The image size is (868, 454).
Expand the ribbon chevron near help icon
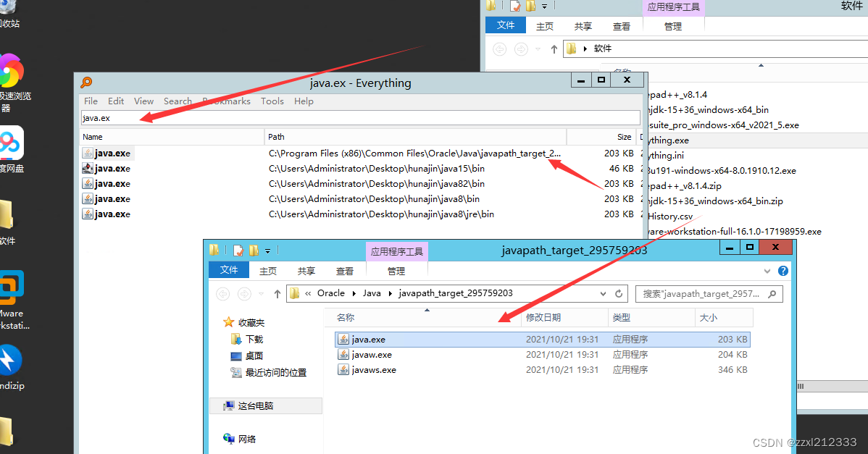click(767, 271)
